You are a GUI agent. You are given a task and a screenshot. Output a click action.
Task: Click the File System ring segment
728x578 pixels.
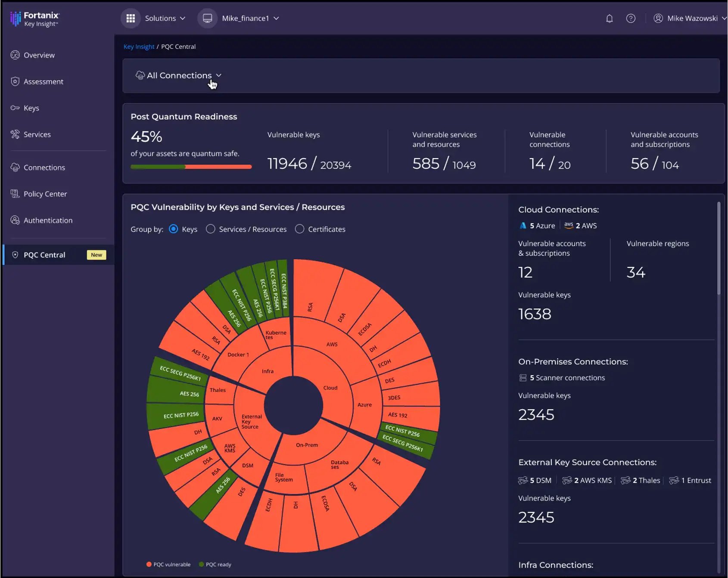coord(283,477)
